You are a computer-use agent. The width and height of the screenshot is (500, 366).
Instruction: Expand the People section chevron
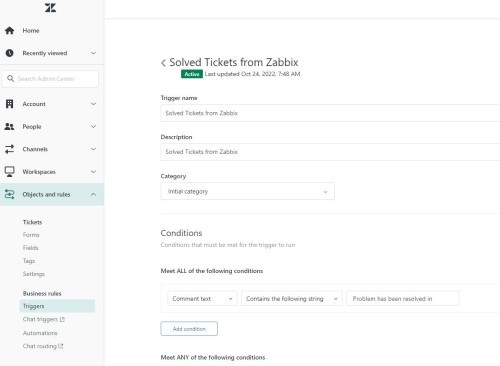point(93,127)
